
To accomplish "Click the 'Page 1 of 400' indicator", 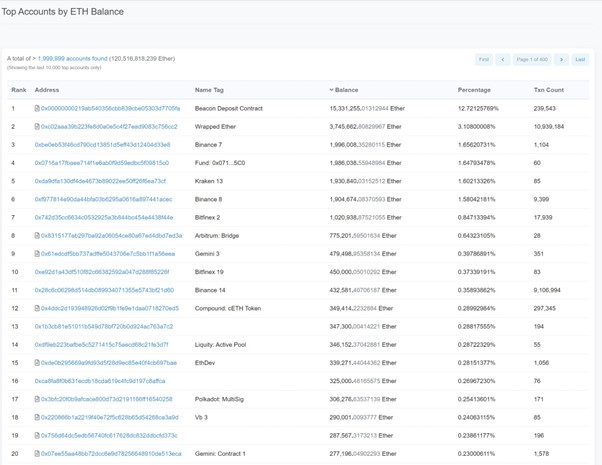I will click(532, 60).
